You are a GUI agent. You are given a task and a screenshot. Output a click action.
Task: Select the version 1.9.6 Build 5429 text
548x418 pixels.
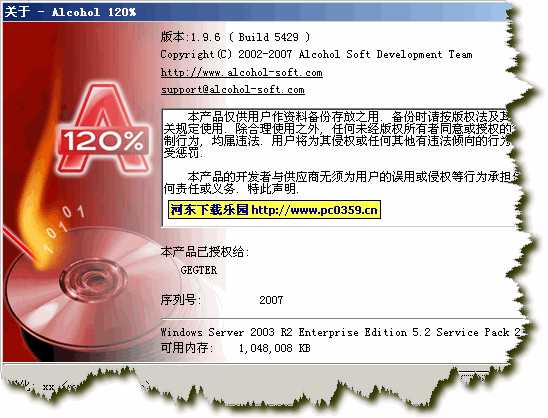click(235, 37)
